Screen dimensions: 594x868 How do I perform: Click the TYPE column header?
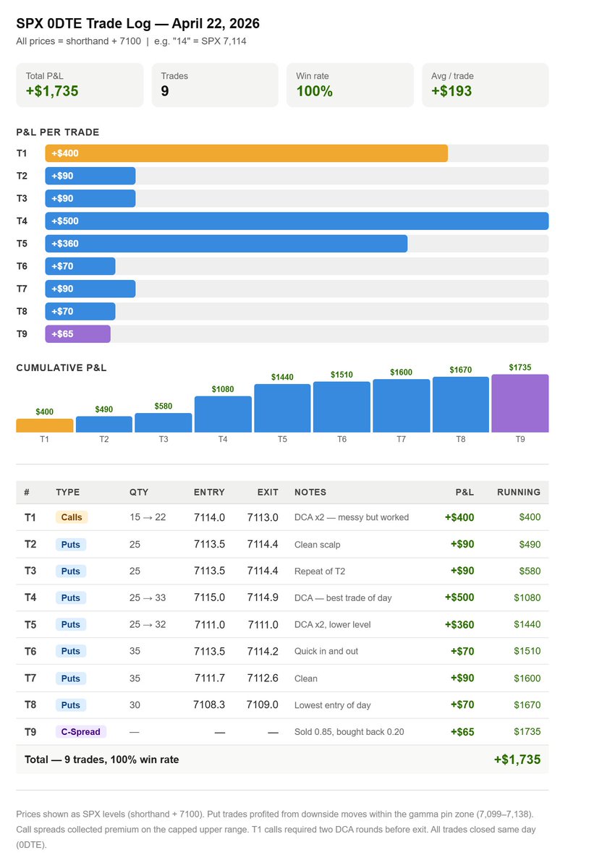point(68,492)
